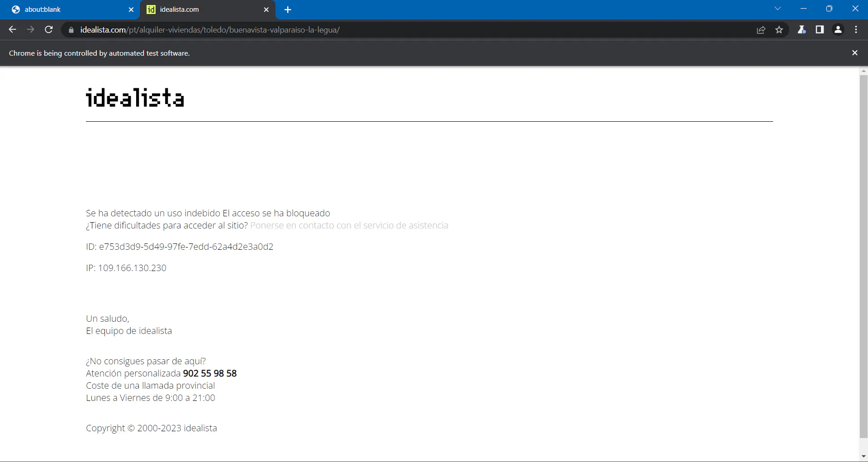Open Chrome's three-dot menu
Viewport: 868px width, 462px height.
point(856,29)
